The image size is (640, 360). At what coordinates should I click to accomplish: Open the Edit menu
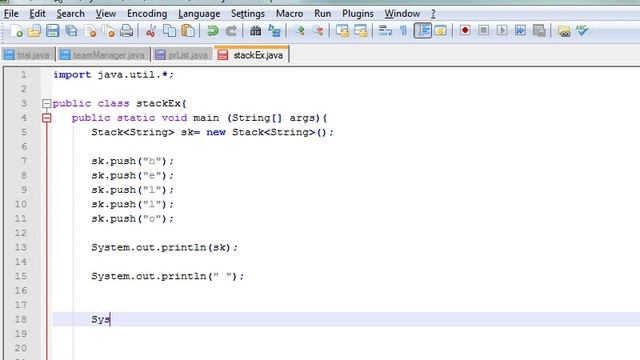pos(37,14)
